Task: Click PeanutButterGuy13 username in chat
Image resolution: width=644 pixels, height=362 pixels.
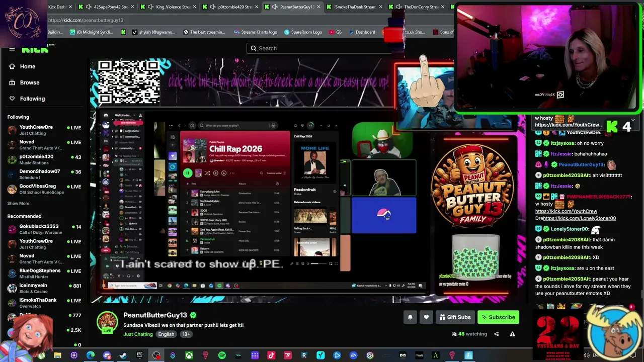Action: pyautogui.click(x=581, y=164)
